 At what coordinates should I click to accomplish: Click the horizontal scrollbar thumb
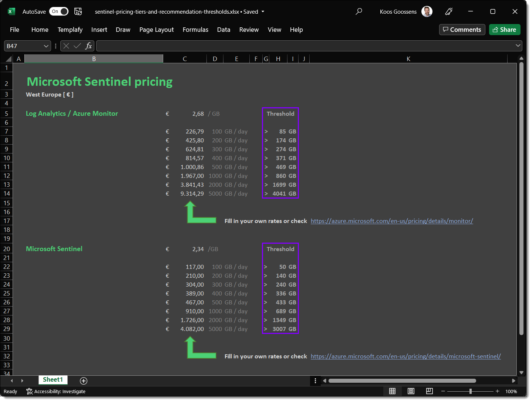coord(402,381)
